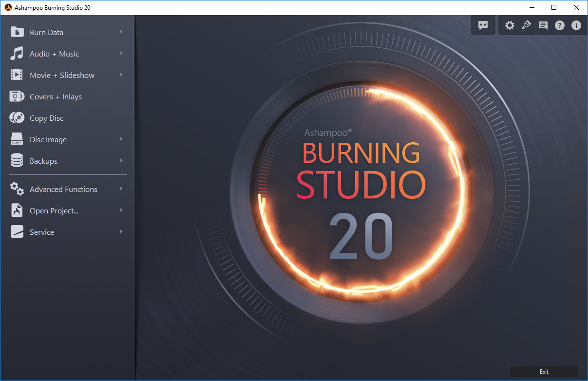Expand the Backups submenu arrow
The height and width of the screenshot is (381, 588).
121,161
